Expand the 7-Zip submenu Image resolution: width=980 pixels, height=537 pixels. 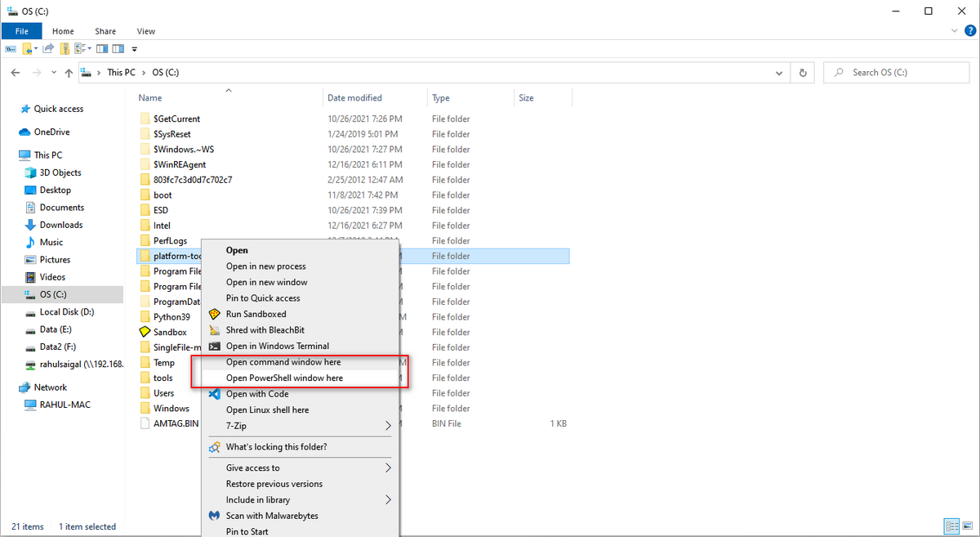(x=237, y=423)
